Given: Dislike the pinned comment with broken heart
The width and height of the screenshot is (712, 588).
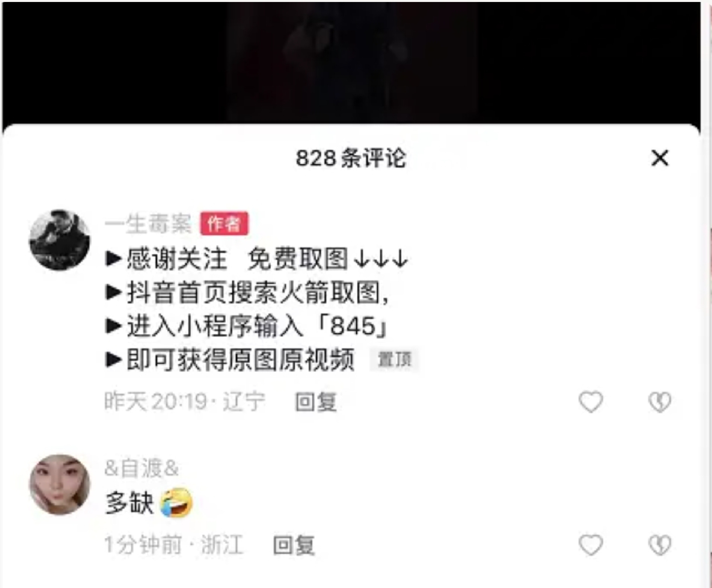Looking at the screenshot, I should pyautogui.click(x=660, y=402).
